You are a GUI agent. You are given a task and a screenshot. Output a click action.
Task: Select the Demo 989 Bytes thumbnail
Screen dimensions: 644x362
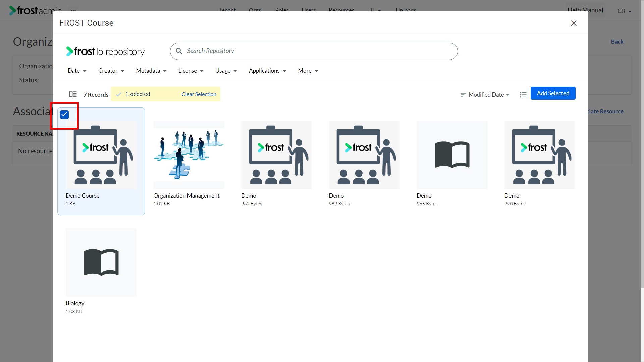pos(364,155)
